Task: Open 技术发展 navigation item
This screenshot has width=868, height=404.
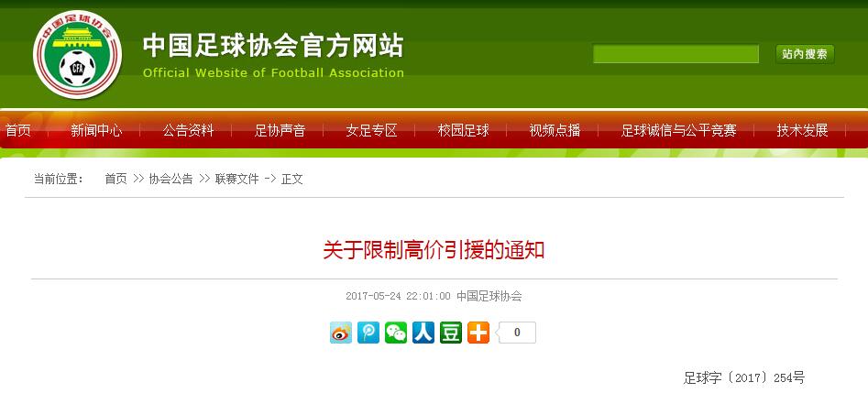Action: (x=802, y=131)
